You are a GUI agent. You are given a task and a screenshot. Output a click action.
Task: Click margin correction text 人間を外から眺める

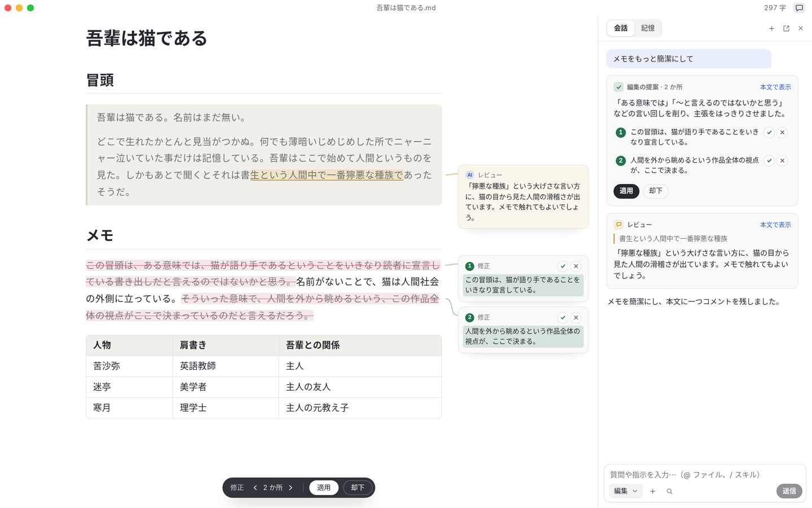click(522, 336)
